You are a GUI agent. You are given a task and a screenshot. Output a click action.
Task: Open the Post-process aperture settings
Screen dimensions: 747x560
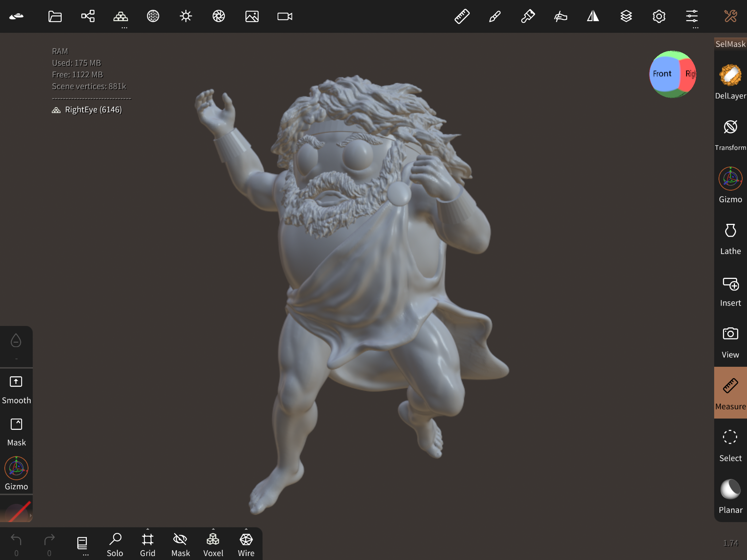219,16
